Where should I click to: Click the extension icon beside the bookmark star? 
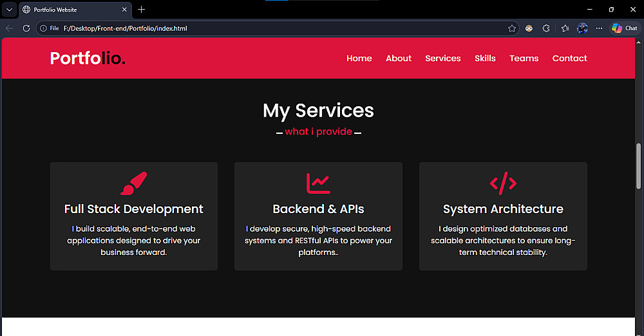(529, 28)
